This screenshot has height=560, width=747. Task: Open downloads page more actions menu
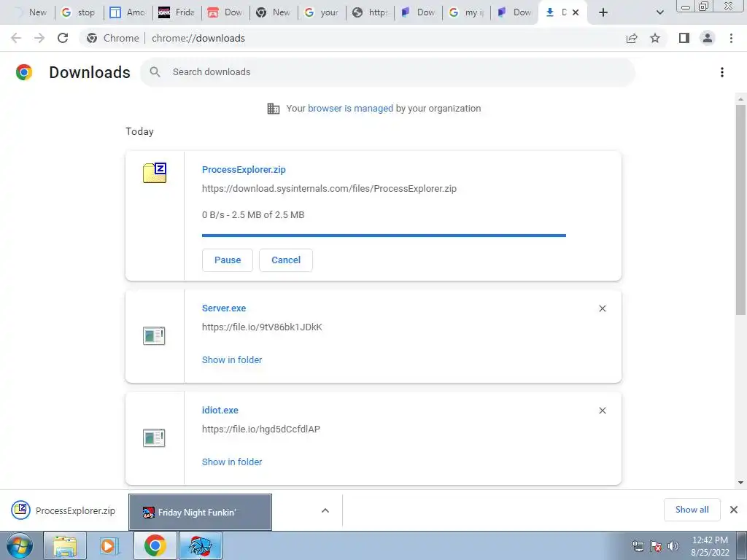(722, 72)
